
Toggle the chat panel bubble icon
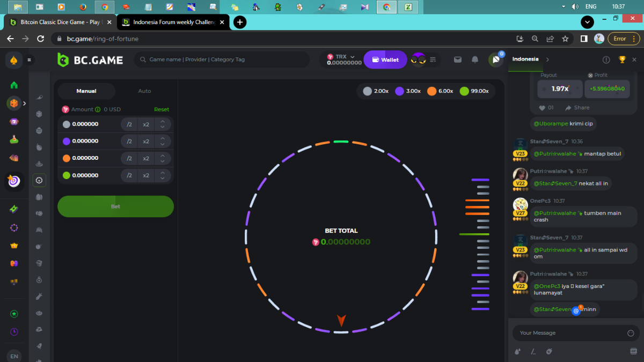point(496,60)
